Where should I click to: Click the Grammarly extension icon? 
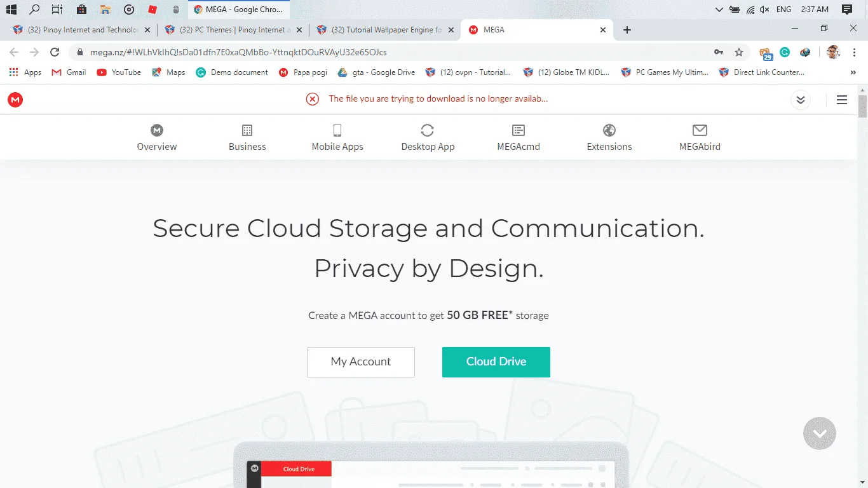coord(785,52)
